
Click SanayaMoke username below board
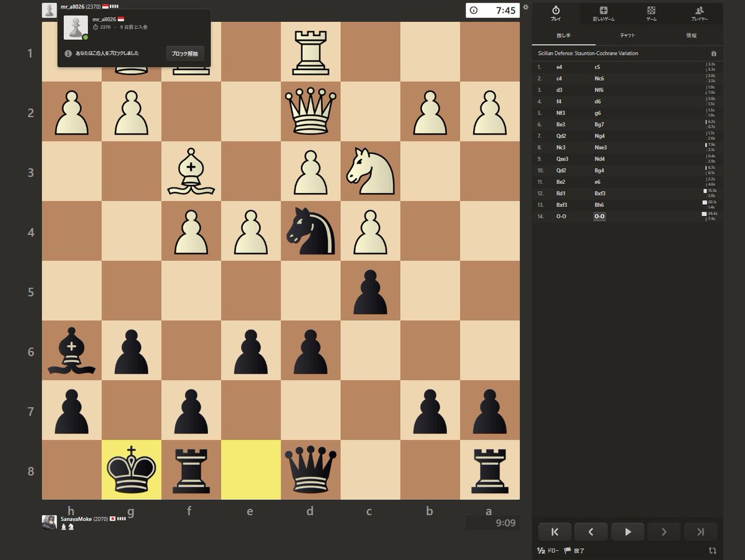[x=76, y=518]
